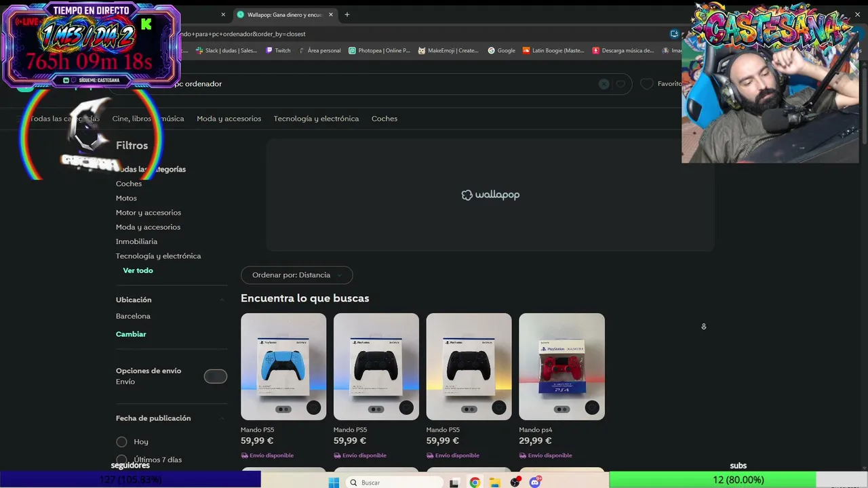Viewport: 868px width, 488px height.
Task: Toggle the Envío shipping switch
Action: tap(216, 376)
